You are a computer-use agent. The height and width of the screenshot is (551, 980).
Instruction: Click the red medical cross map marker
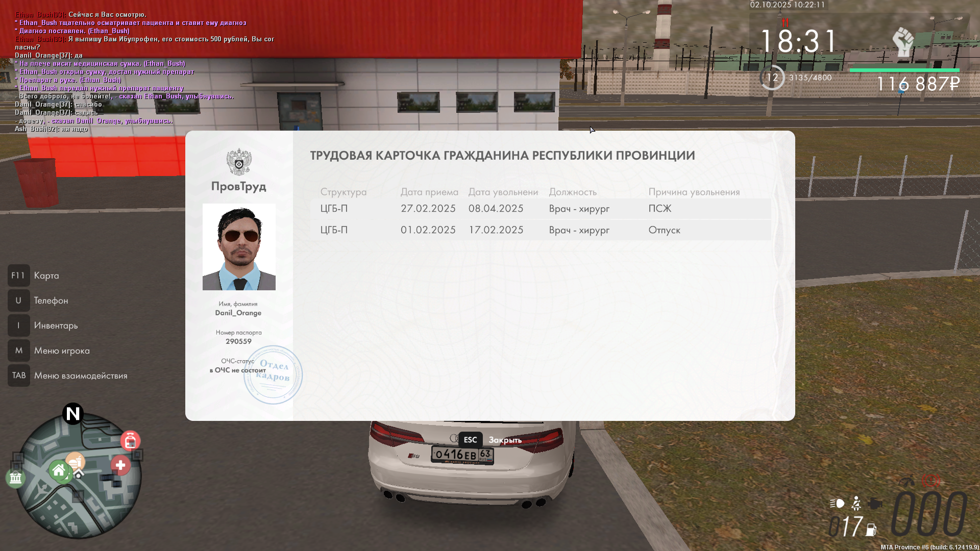pos(120,465)
